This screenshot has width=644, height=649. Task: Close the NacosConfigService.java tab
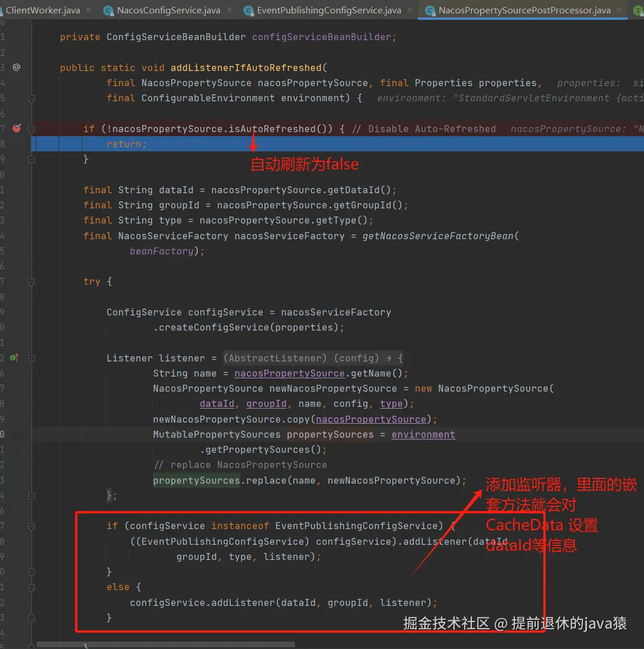[x=229, y=10]
